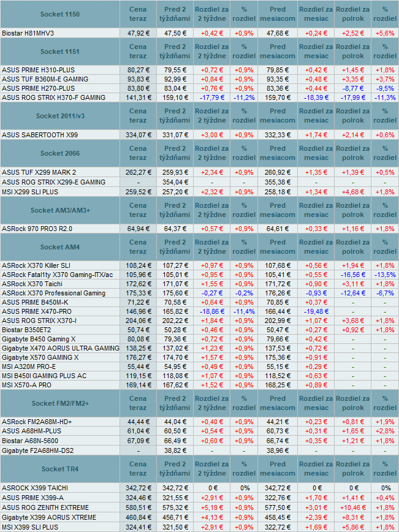
Task: Click MSI X299 SLI PLUS name
Action: coord(30,192)
